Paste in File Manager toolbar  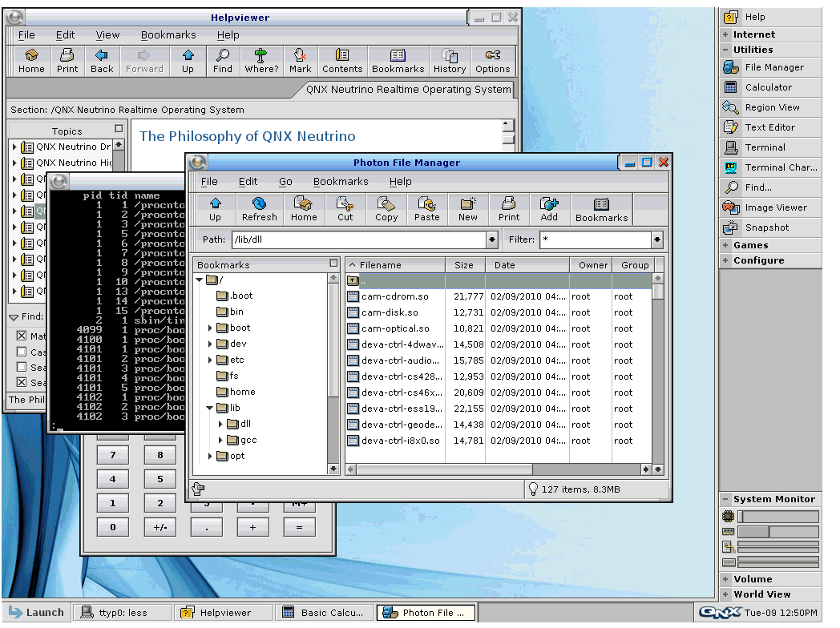coord(427,209)
